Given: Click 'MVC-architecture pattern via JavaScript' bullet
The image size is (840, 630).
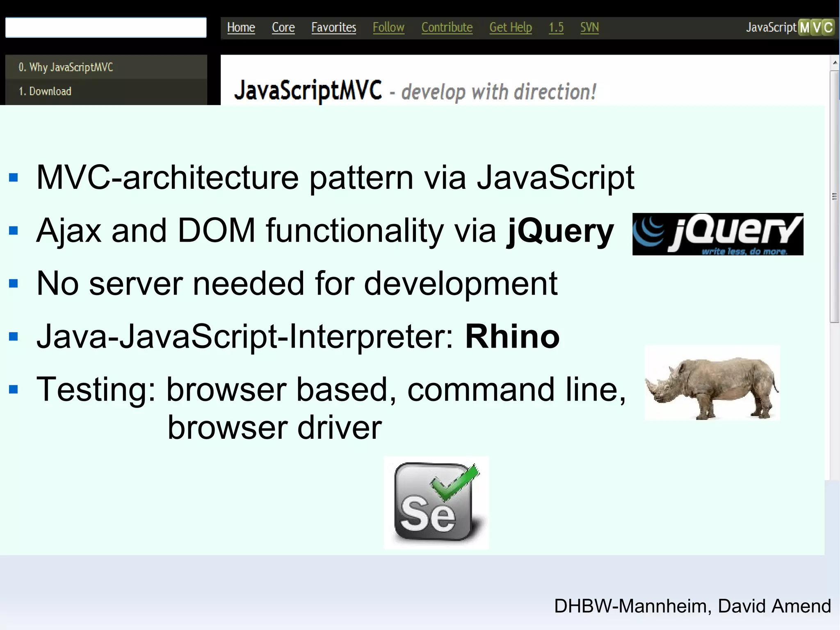Looking at the screenshot, I should tap(335, 177).
